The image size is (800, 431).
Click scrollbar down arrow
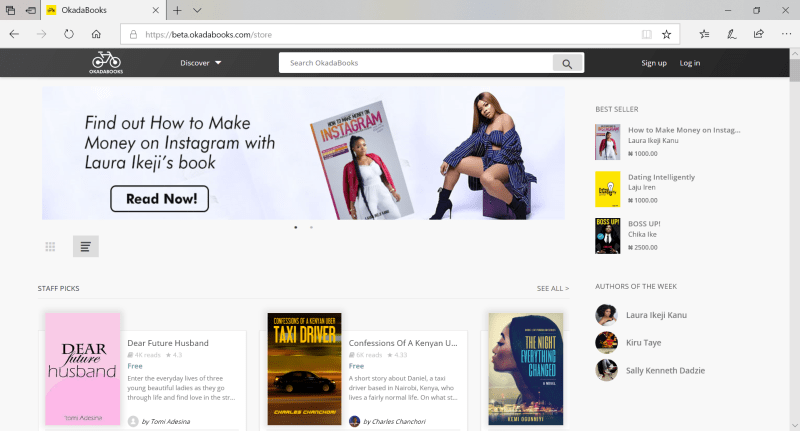tap(794, 426)
